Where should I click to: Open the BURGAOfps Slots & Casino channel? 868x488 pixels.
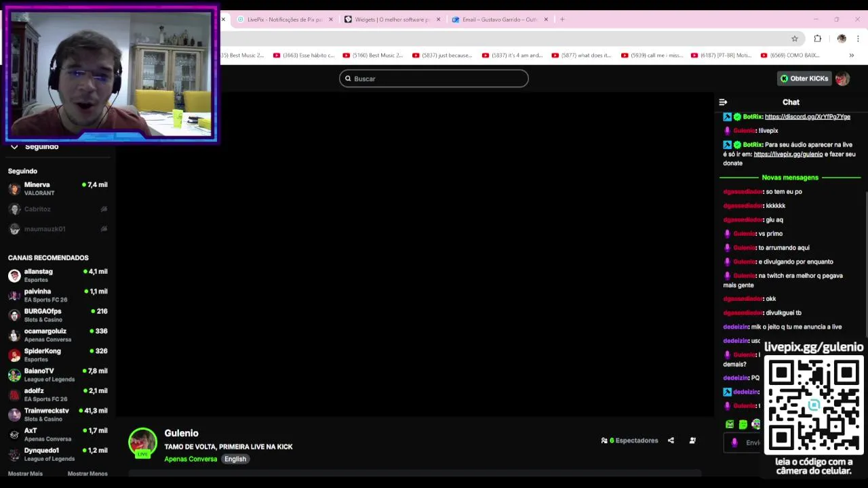coord(58,315)
